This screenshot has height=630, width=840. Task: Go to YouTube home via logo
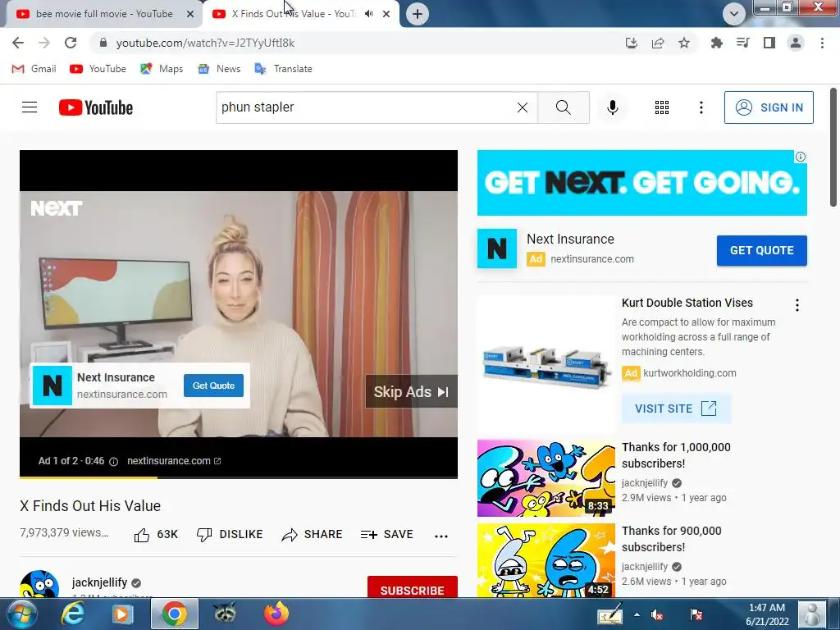click(96, 107)
